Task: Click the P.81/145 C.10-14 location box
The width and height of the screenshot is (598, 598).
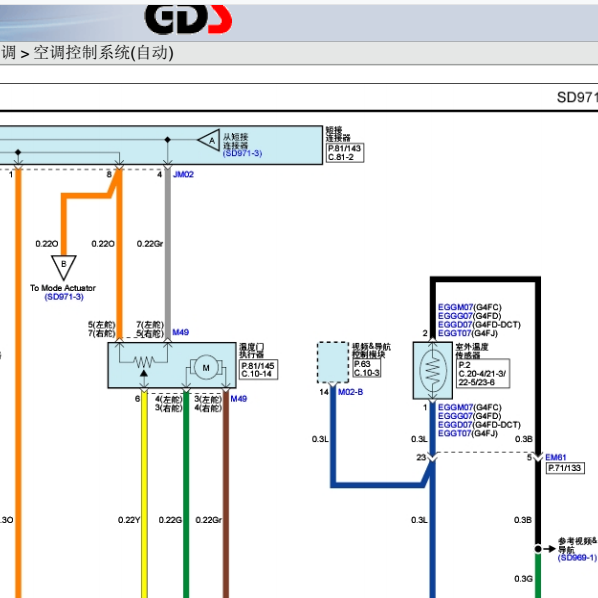Action: click(x=258, y=370)
